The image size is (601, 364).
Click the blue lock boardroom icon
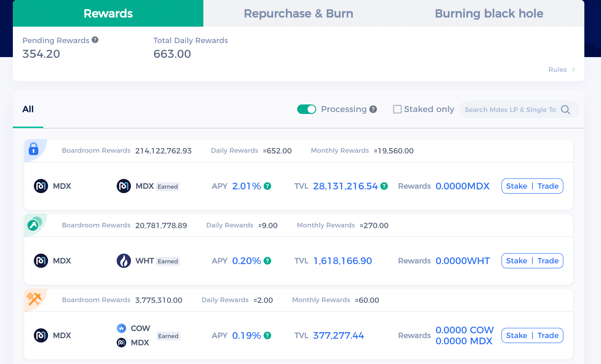point(34,149)
